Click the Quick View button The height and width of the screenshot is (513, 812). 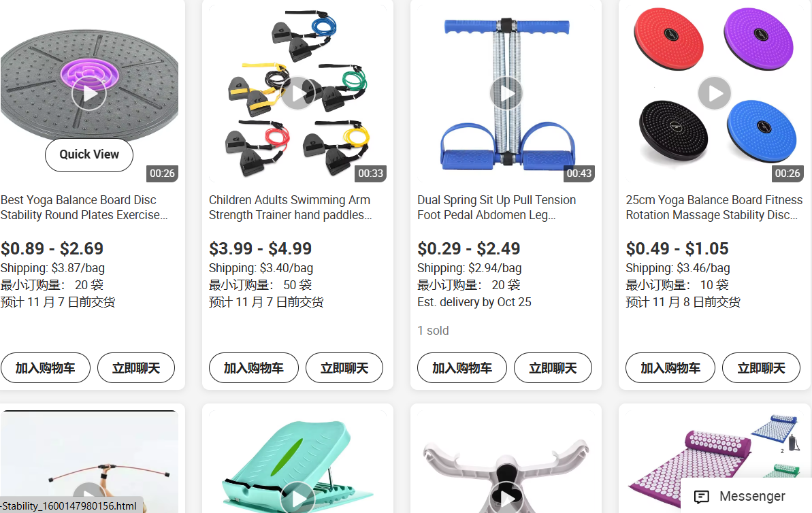(x=89, y=154)
